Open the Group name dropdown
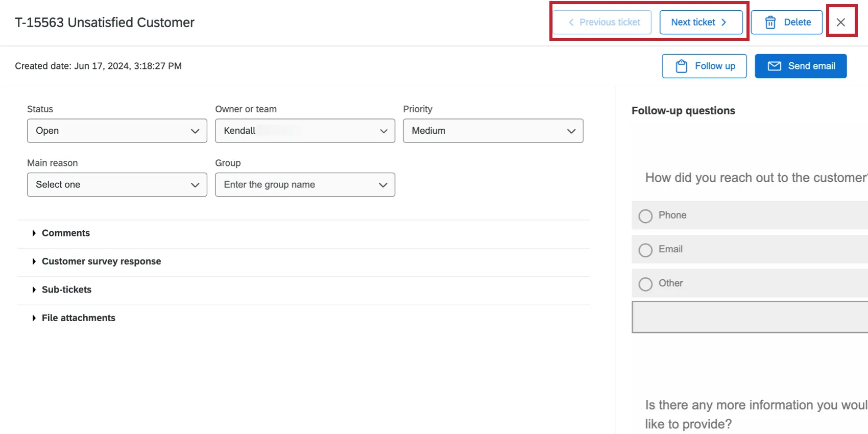This screenshot has width=868, height=434. [x=305, y=185]
